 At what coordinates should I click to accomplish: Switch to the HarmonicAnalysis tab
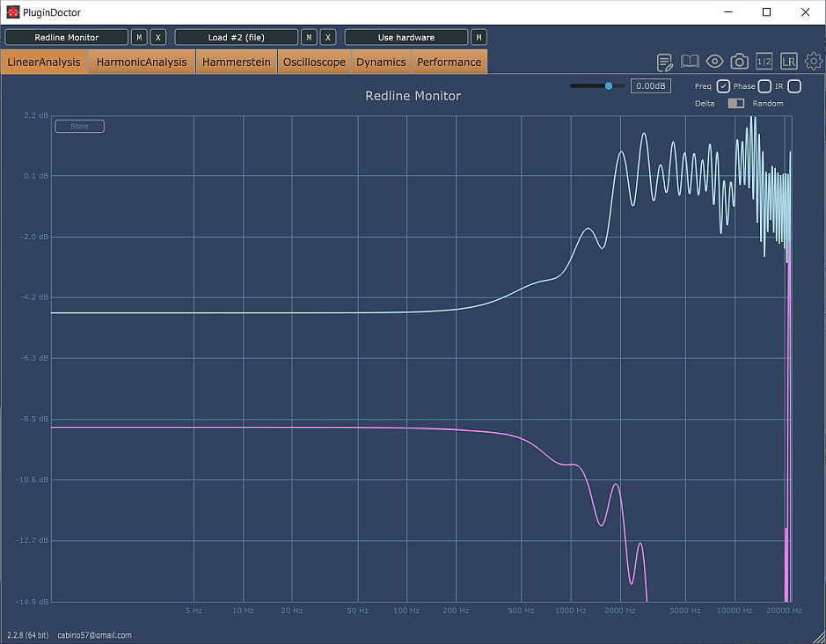point(142,62)
